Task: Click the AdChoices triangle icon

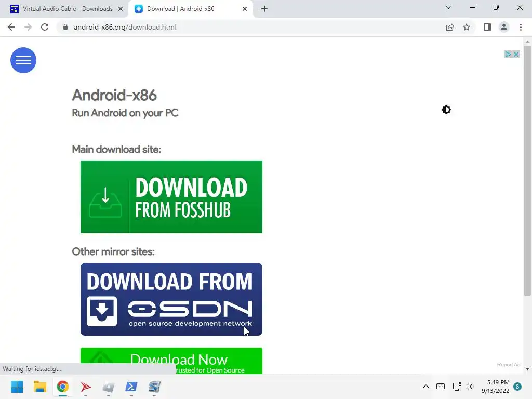Action: click(508, 54)
